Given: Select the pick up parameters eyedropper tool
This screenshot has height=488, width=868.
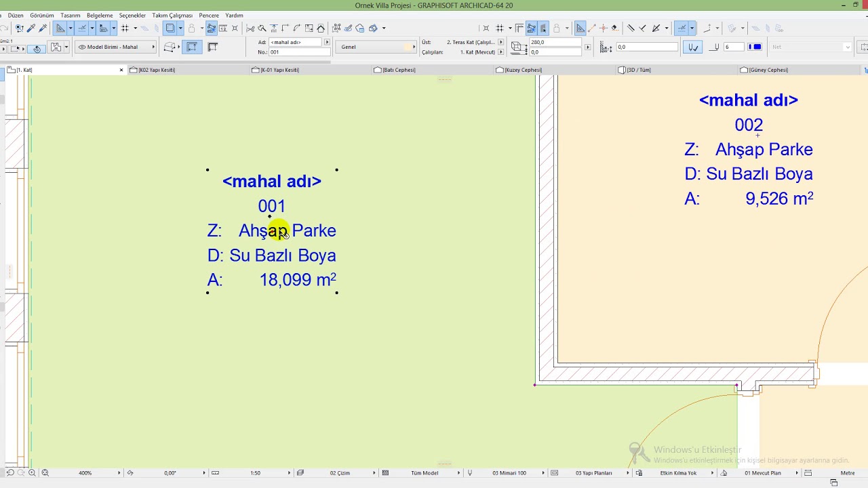Looking at the screenshot, I should pos(31,28).
